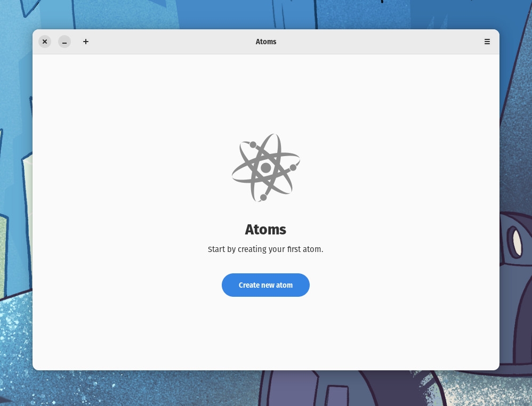Click the Atoms emblem illustration
532x406 pixels.
click(265, 167)
